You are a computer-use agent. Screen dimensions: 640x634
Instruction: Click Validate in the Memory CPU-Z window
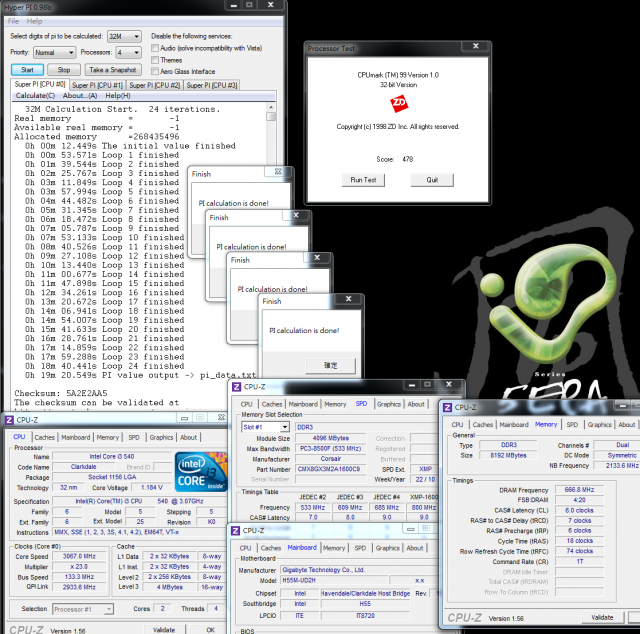(x=602, y=617)
